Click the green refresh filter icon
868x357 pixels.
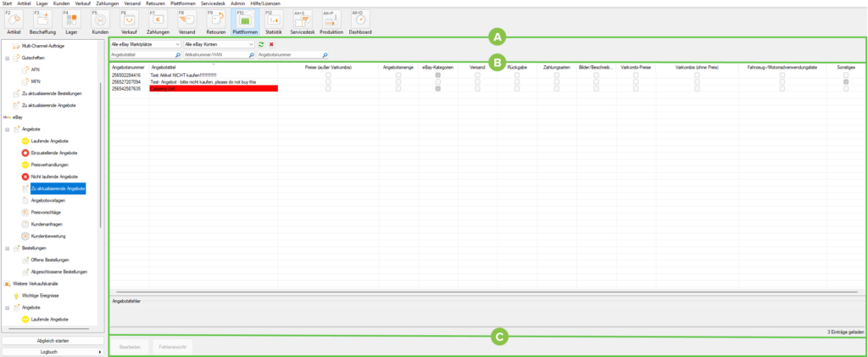(261, 43)
